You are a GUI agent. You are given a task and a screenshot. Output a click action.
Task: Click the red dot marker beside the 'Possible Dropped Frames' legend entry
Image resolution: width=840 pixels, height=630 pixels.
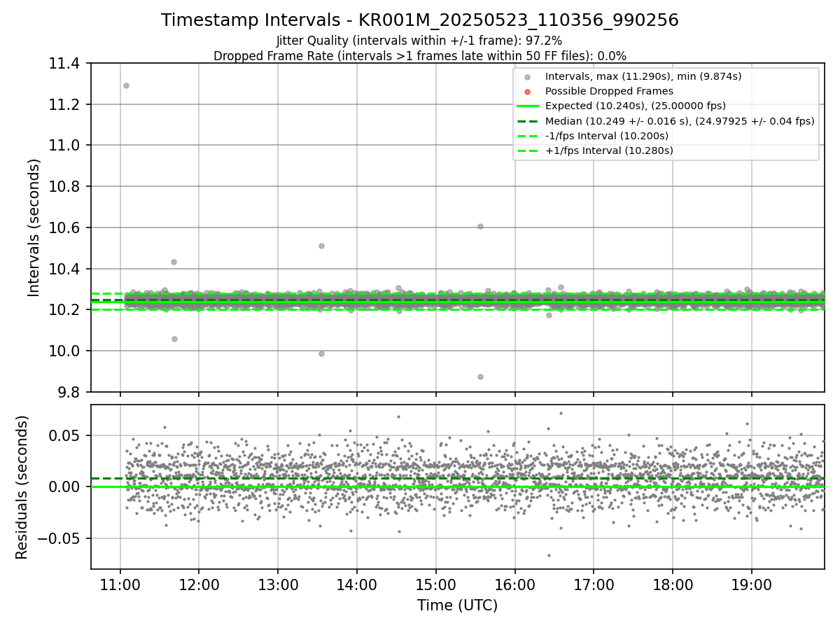coord(528,91)
